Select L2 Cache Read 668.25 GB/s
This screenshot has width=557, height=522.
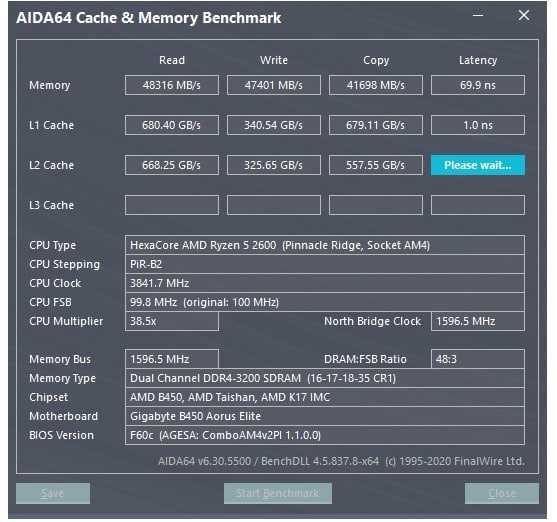pyautogui.click(x=172, y=165)
